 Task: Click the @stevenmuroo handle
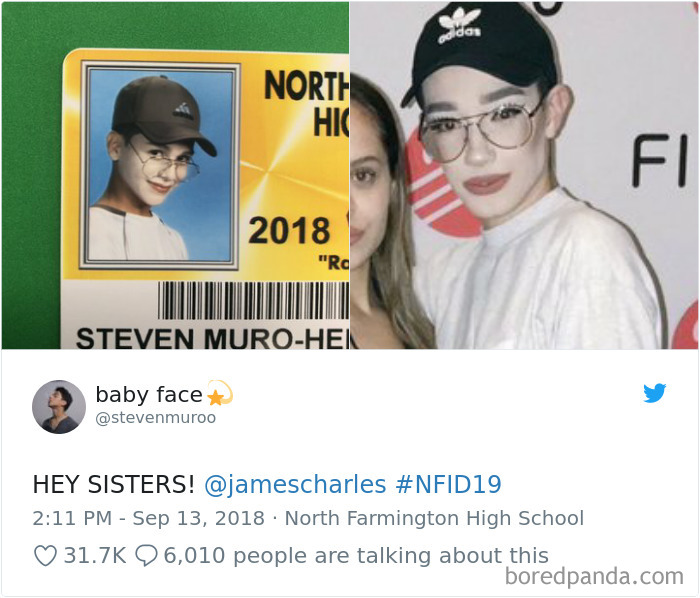point(156,418)
